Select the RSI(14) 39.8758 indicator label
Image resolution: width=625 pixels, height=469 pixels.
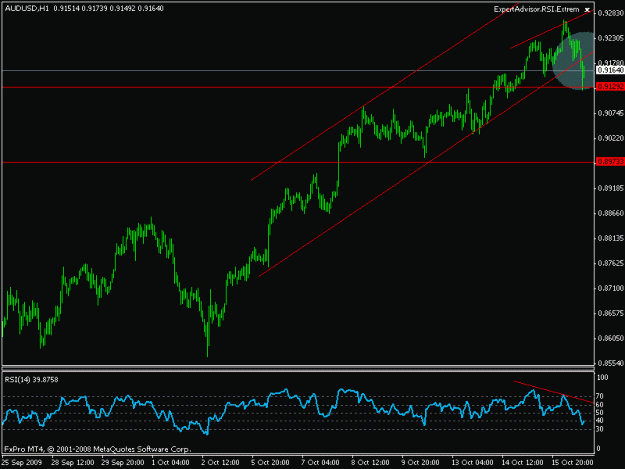31,380
